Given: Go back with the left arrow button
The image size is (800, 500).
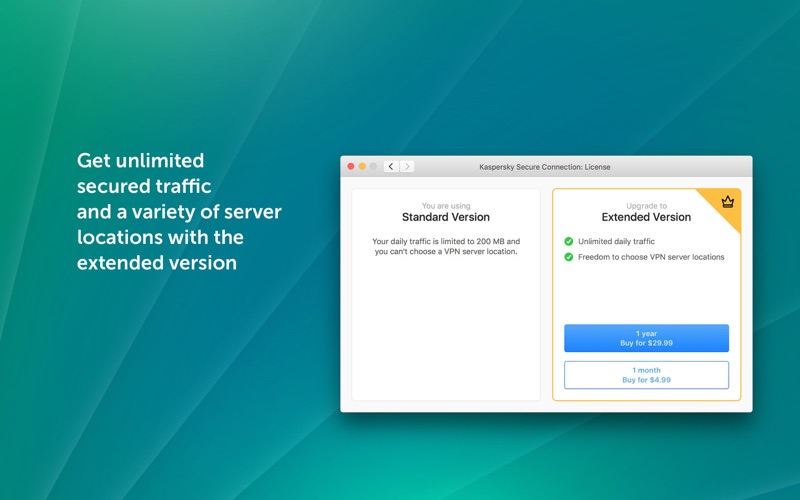Looking at the screenshot, I should [x=392, y=167].
